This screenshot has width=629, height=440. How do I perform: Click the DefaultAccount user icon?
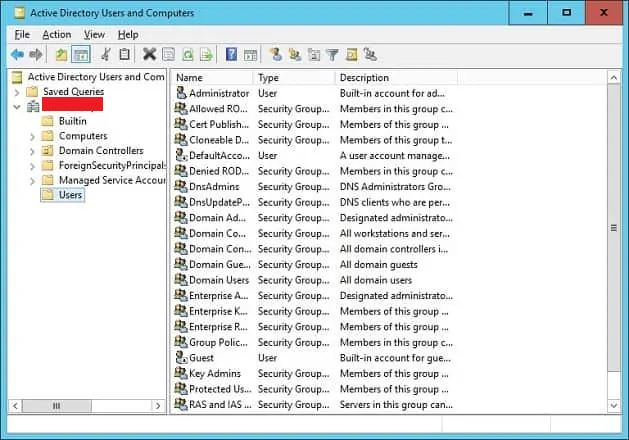point(181,155)
